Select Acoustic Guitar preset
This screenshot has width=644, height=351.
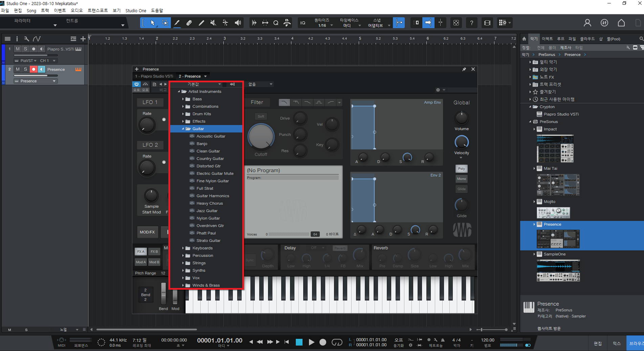(211, 136)
